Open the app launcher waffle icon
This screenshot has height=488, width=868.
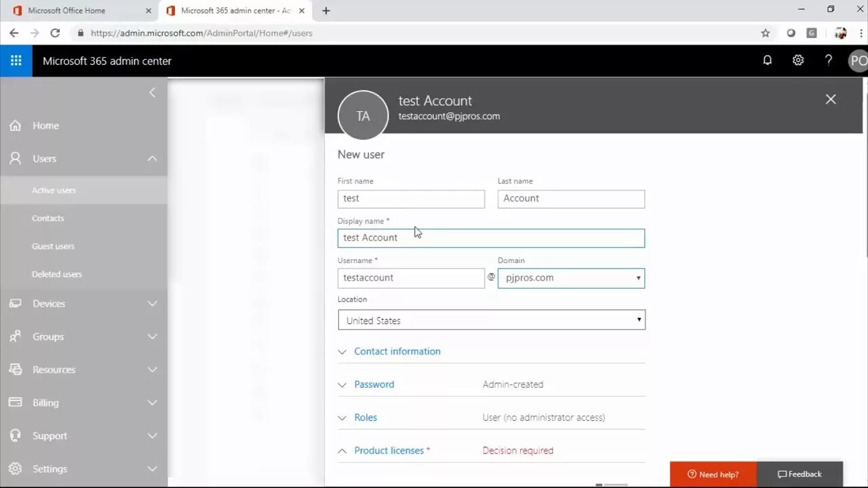coord(16,60)
